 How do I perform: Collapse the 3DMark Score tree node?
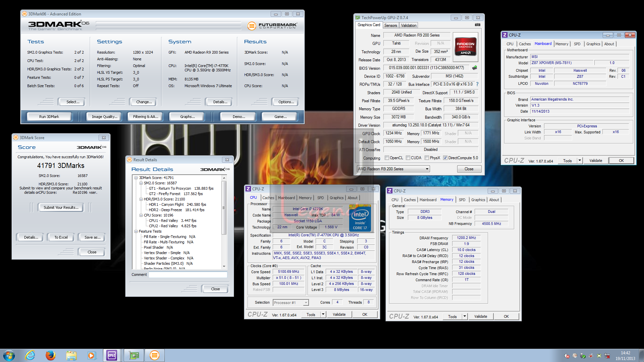pos(136,178)
